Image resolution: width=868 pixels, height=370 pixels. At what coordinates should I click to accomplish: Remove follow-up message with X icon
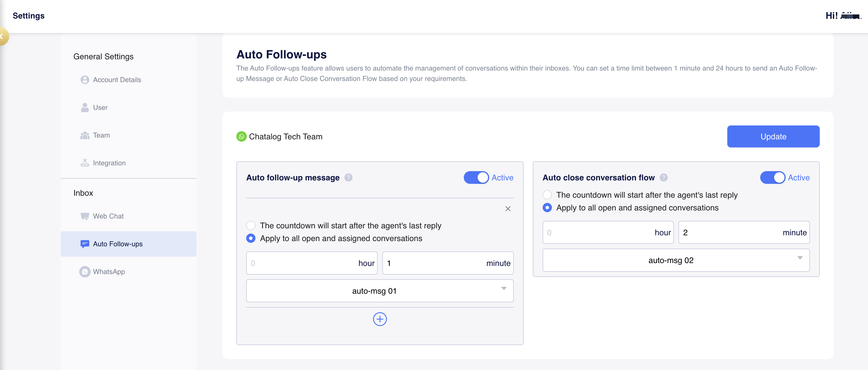(x=508, y=209)
